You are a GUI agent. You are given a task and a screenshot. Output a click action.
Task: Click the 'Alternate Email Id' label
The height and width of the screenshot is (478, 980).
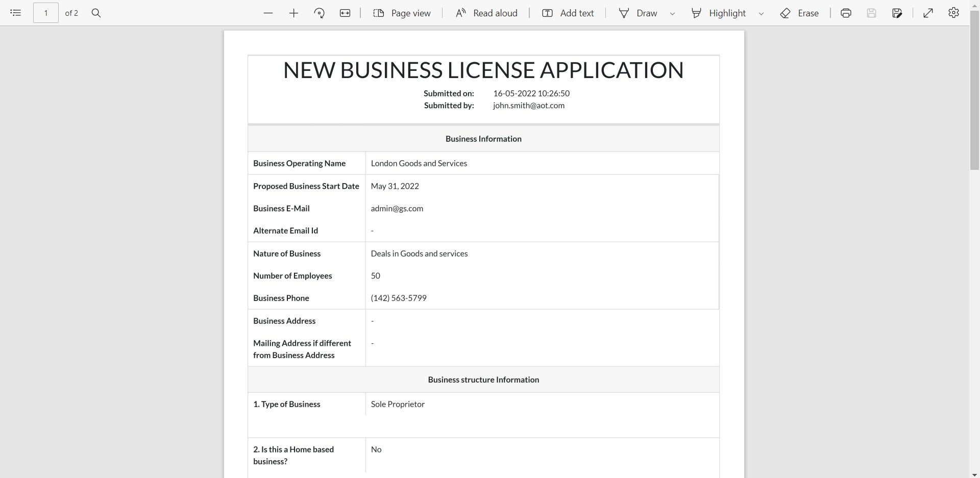pyautogui.click(x=286, y=231)
